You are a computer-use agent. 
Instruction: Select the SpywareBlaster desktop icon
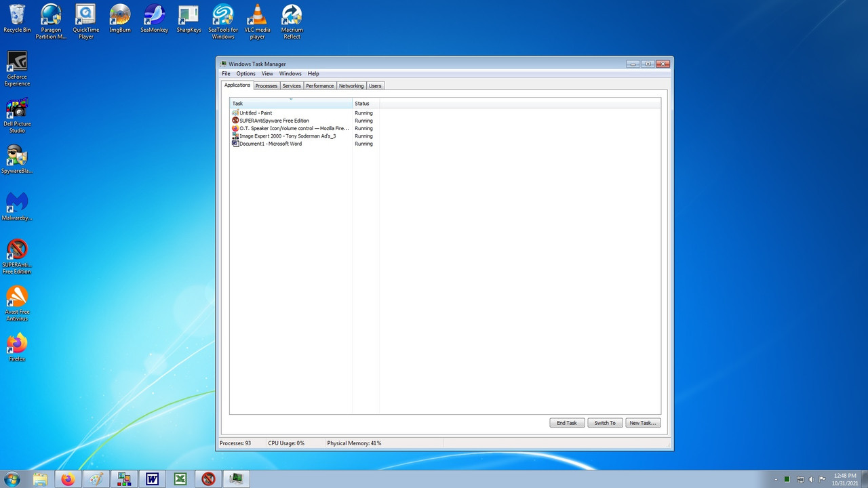tap(17, 159)
